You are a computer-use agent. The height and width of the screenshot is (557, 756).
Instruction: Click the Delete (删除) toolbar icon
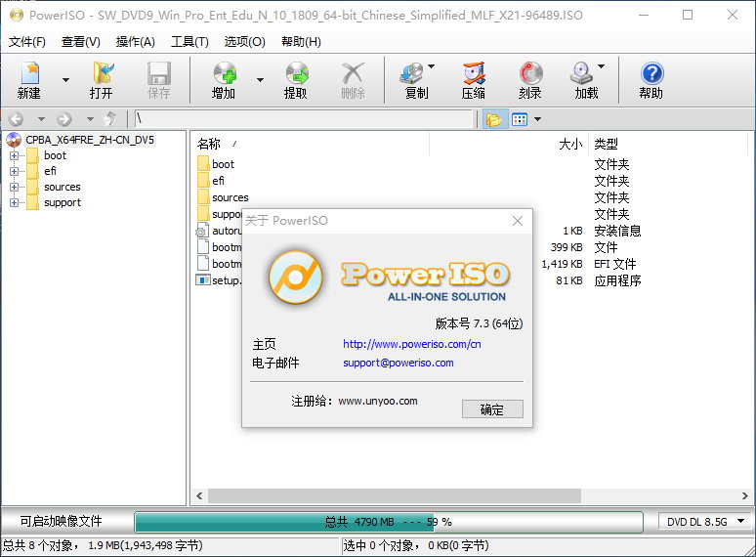[x=353, y=73]
